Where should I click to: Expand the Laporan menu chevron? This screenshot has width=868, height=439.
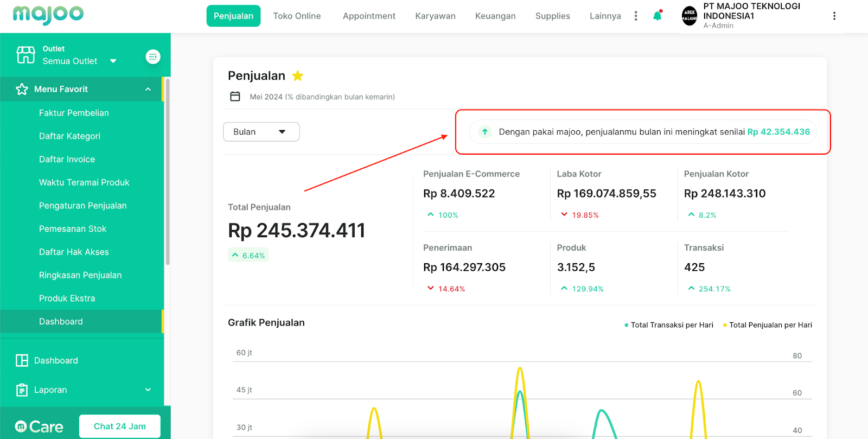click(148, 390)
